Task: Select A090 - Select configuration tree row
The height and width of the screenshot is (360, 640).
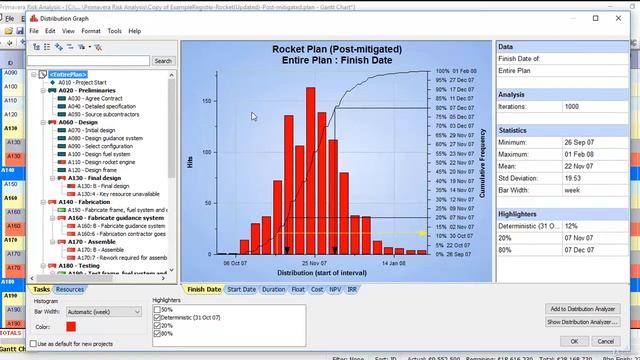Action: point(100,146)
